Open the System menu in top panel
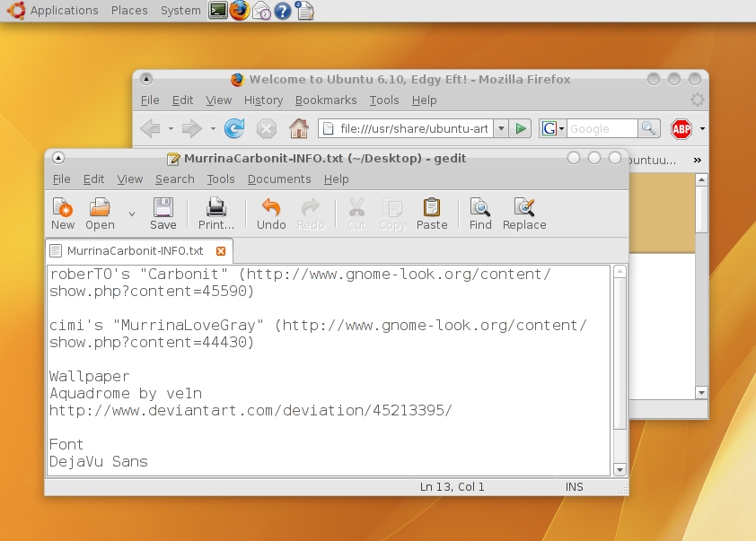Viewport: 756px width, 541px height. (180, 11)
